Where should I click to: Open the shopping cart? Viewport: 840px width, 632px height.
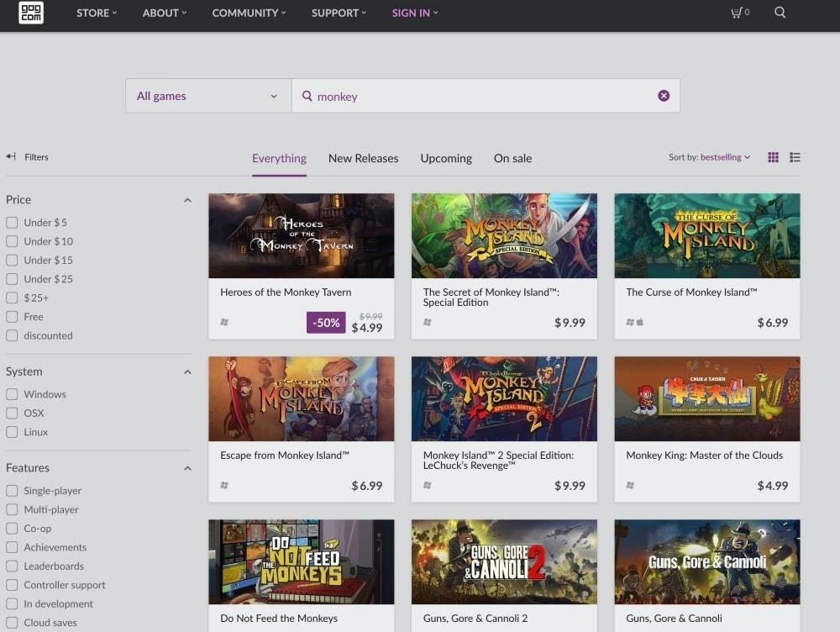click(739, 13)
